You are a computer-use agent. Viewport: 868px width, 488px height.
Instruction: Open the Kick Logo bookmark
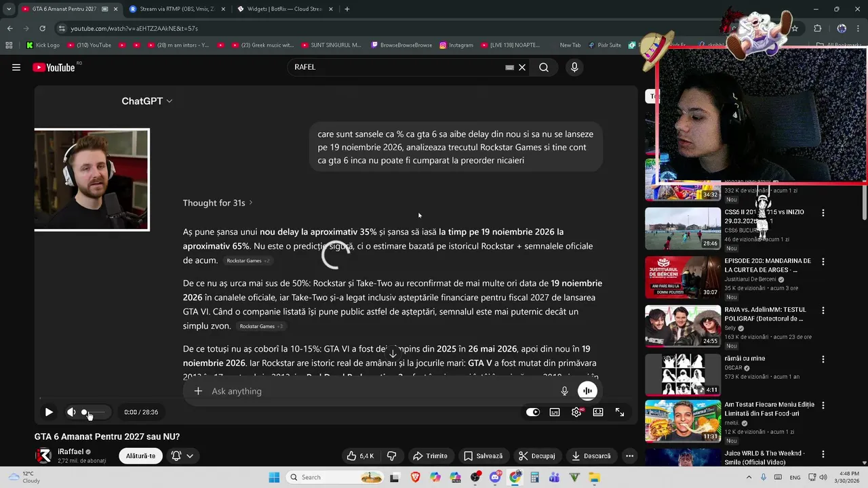point(43,45)
